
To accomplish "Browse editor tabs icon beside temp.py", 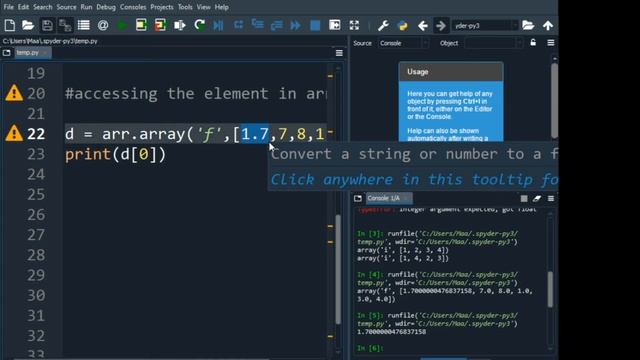I will pyautogui.click(x=7, y=53).
